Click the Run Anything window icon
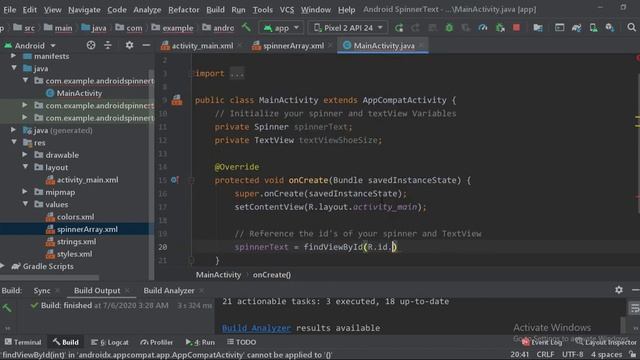The width and height of the screenshot is (640, 360). click(559, 28)
